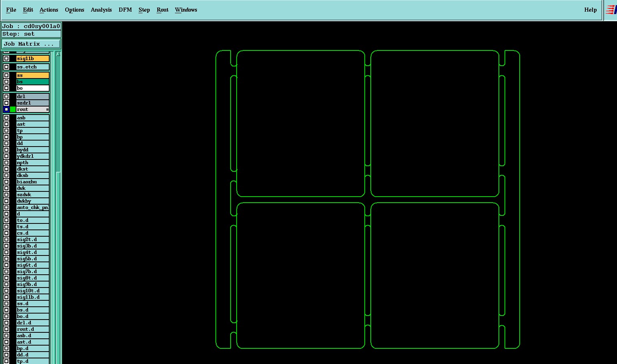Screen dimensions: 617x364
Task: Select the ast layer name
Action: tap(33, 124)
